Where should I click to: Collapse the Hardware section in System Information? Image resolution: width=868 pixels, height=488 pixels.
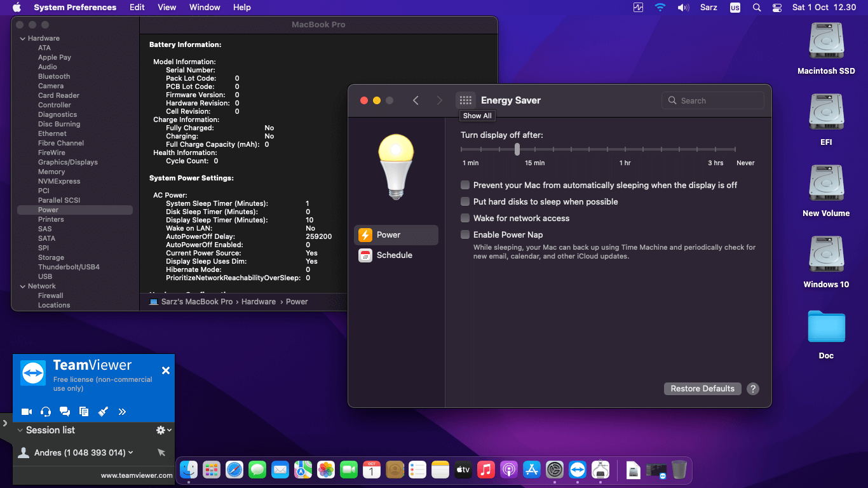(23, 39)
